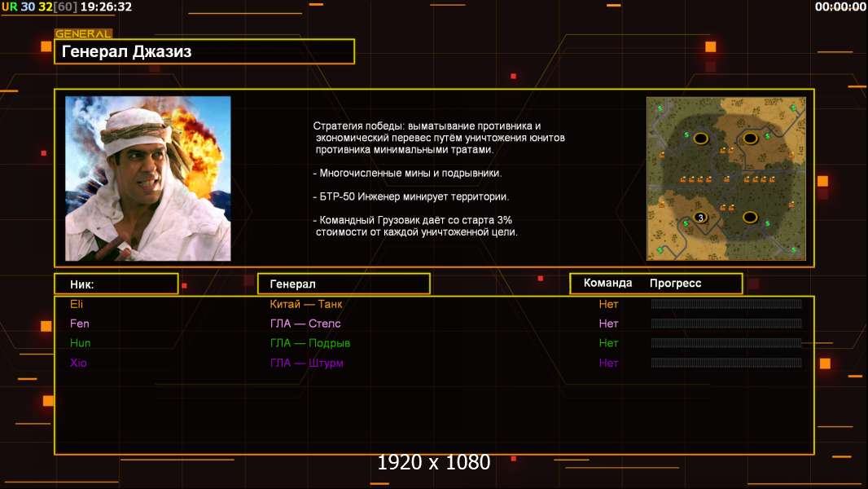The width and height of the screenshot is (868, 489).
Task: Click the "Ник:" column header
Action: [x=116, y=284]
